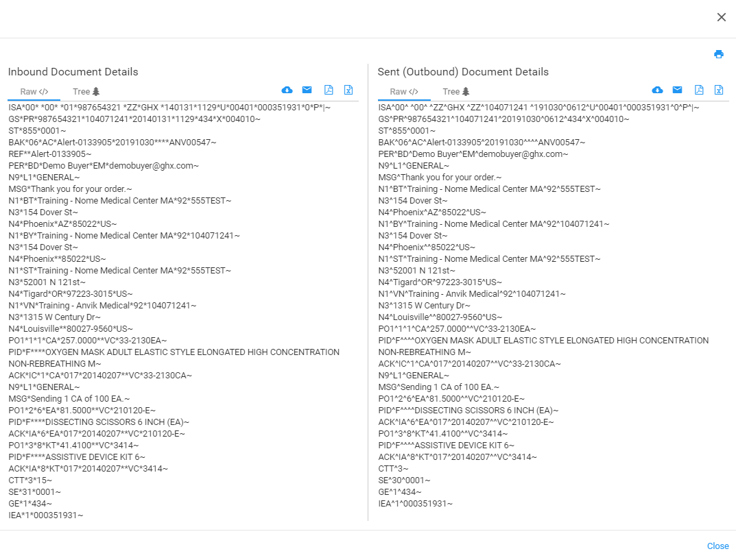Dismiss dialog with the X button
The height and width of the screenshot is (560, 736).
pos(721,17)
